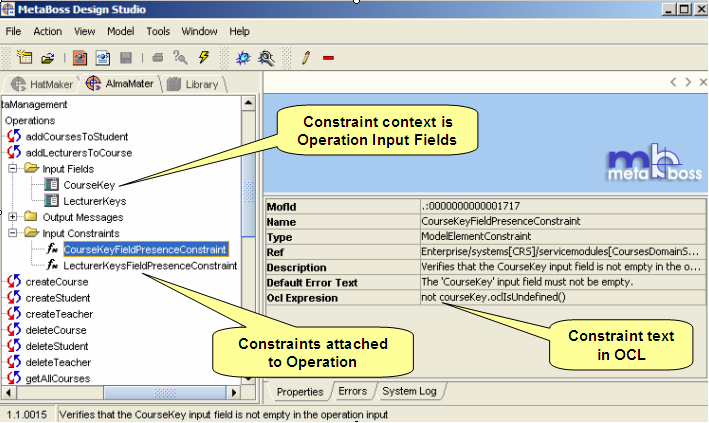Collapse the Input Fields folder

13,168
